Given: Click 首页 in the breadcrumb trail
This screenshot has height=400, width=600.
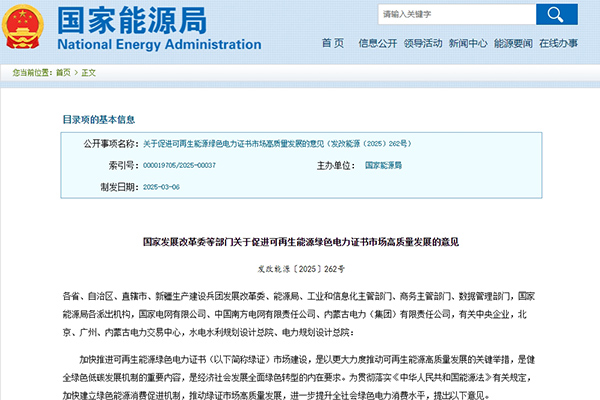Looking at the screenshot, I should click(63, 73).
